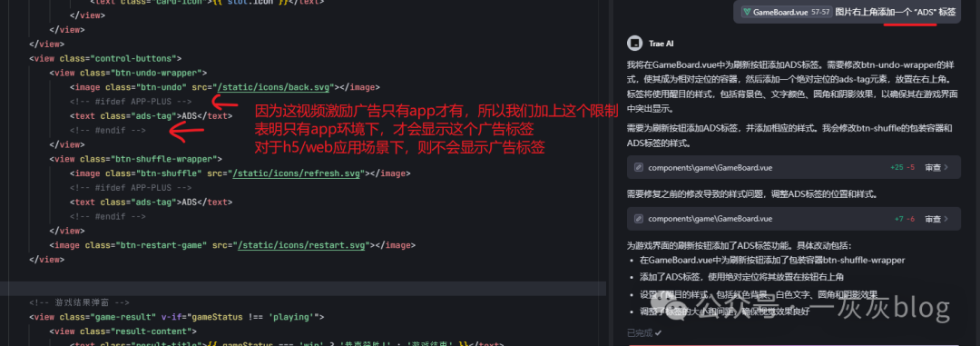980x346 pixels.
Task: Click the 游戏结果弹窗 comment line
Action: [x=79, y=302]
